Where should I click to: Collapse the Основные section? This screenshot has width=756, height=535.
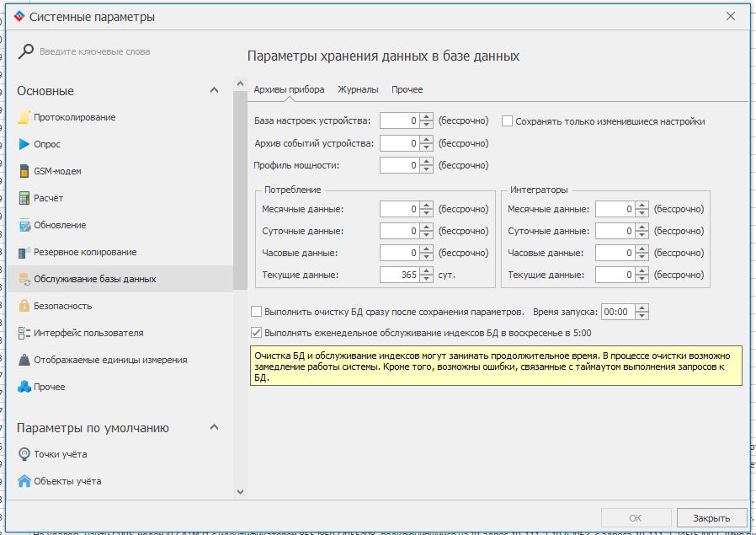click(x=215, y=91)
